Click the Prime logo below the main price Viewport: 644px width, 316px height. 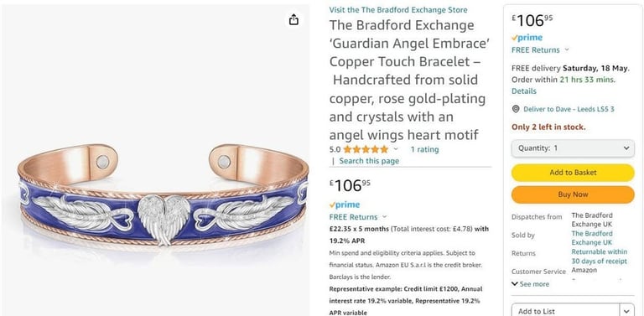[344, 205]
